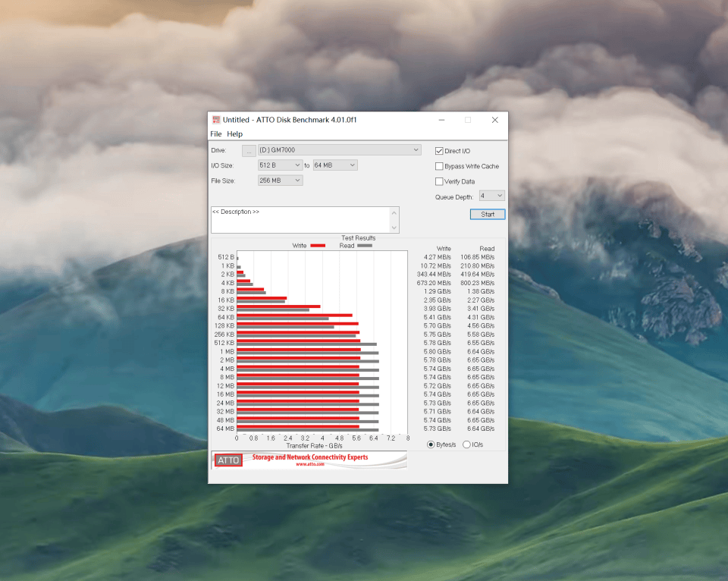This screenshot has height=581, width=728.
Task: Click the 64 MB row label in chart
Action: pos(225,429)
